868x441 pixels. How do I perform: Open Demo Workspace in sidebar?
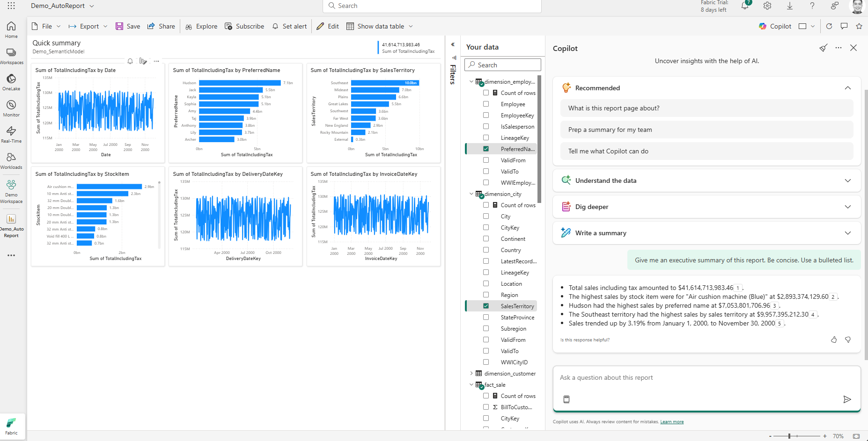pos(11,192)
